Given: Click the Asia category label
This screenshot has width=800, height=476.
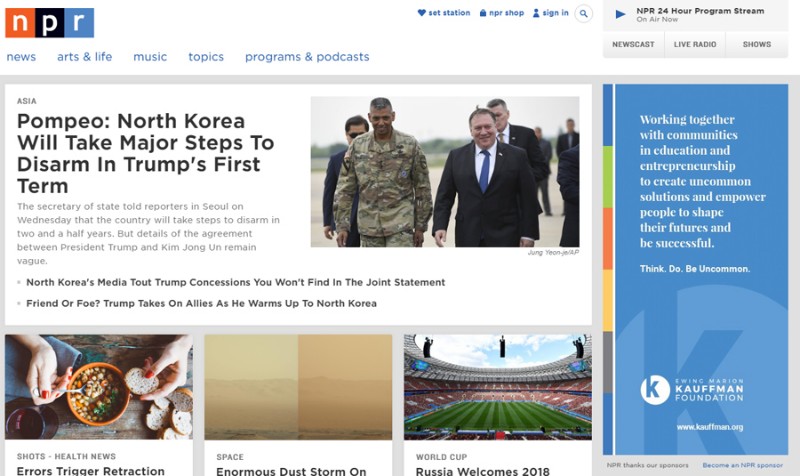Looking at the screenshot, I should 27,101.
